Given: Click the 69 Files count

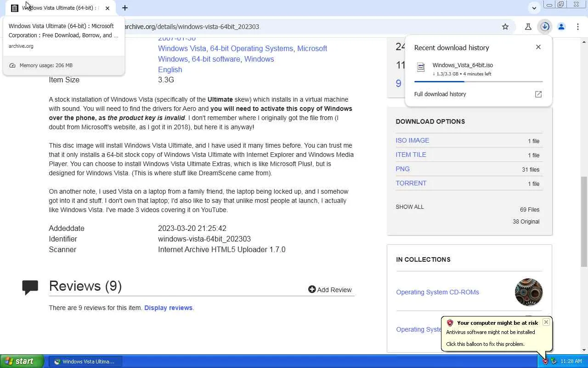Looking at the screenshot, I should point(530,210).
